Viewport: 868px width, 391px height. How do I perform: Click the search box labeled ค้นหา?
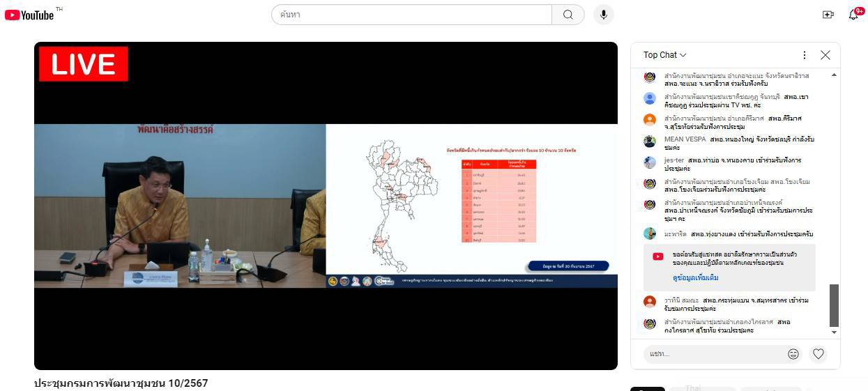[411, 15]
